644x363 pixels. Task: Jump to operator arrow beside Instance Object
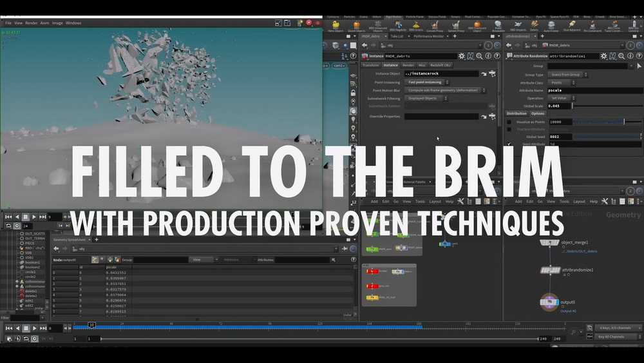[484, 74]
